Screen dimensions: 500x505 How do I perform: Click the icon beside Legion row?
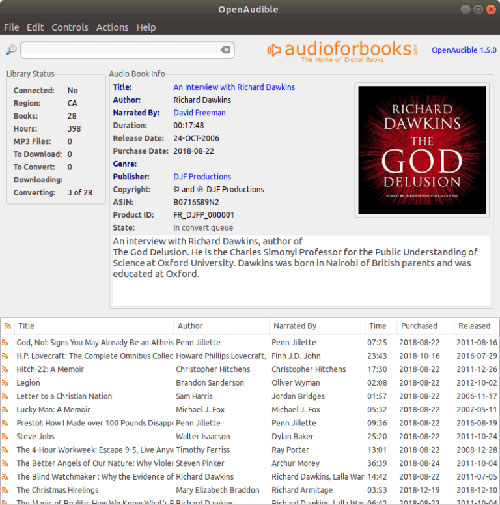(x=5, y=383)
